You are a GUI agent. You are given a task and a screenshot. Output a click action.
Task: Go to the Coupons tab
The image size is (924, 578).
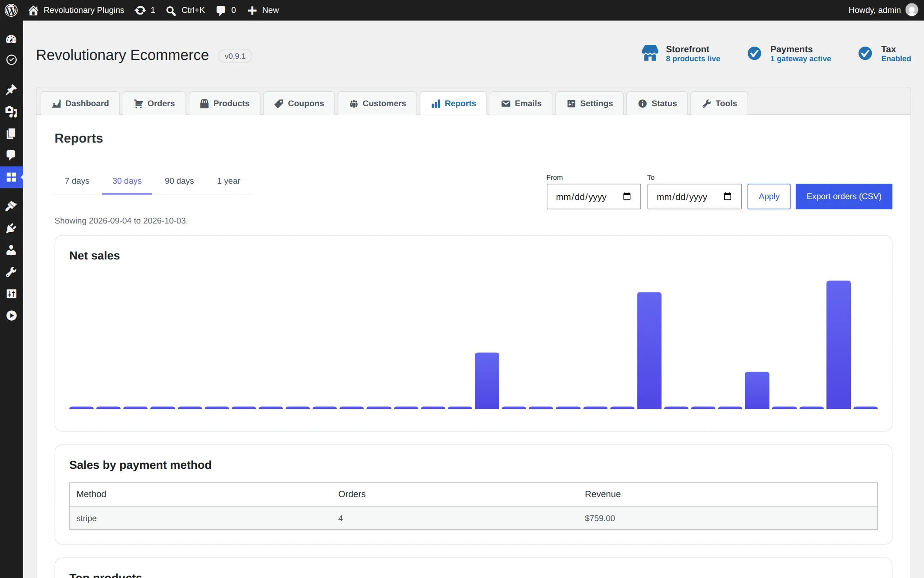299,103
